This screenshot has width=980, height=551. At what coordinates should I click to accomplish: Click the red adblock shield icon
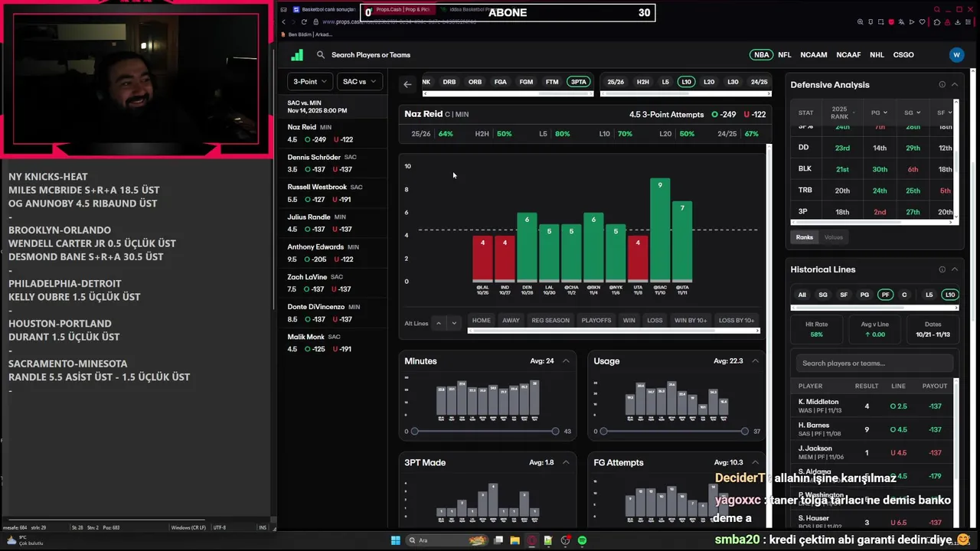coord(891,22)
